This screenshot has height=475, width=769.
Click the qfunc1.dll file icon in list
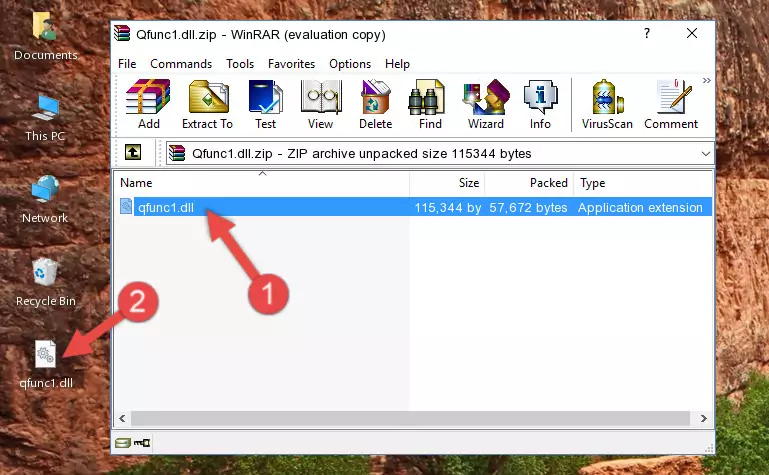coord(126,206)
